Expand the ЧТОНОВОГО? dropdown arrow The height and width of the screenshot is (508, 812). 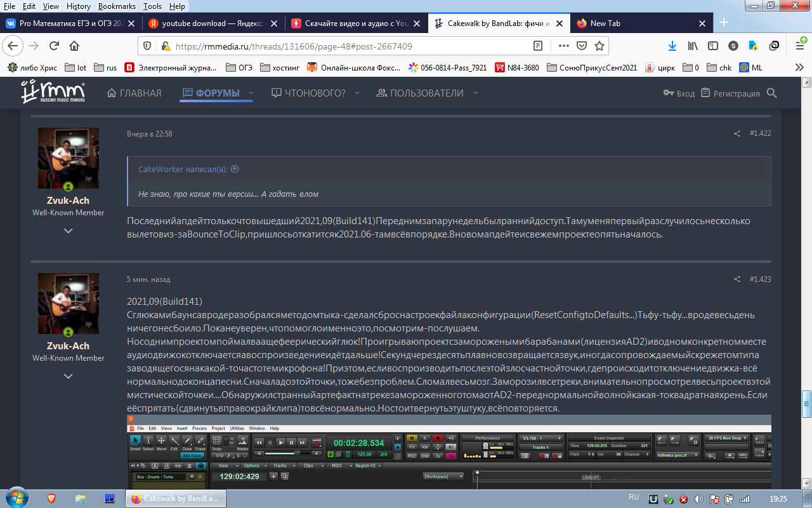click(x=357, y=93)
